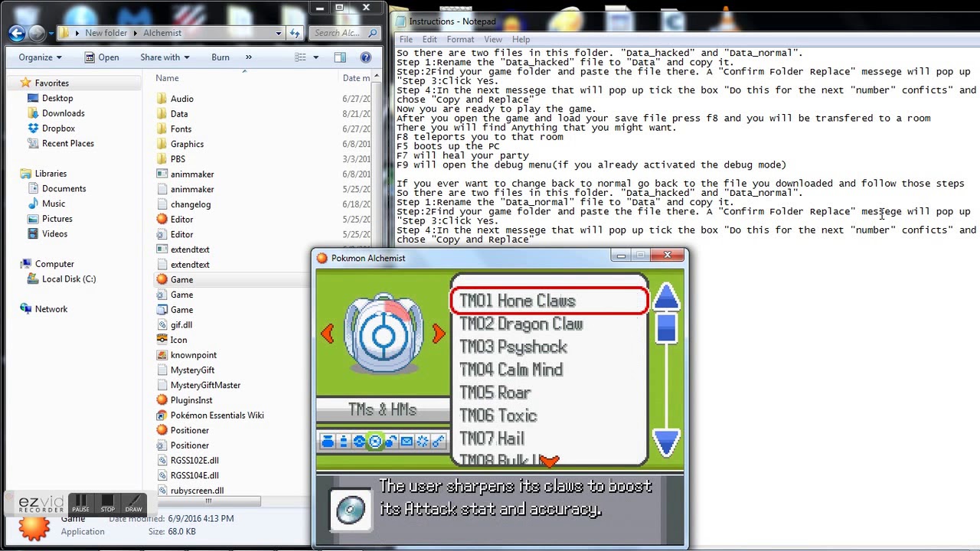Click the refresh button beside address bar

[295, 33]
